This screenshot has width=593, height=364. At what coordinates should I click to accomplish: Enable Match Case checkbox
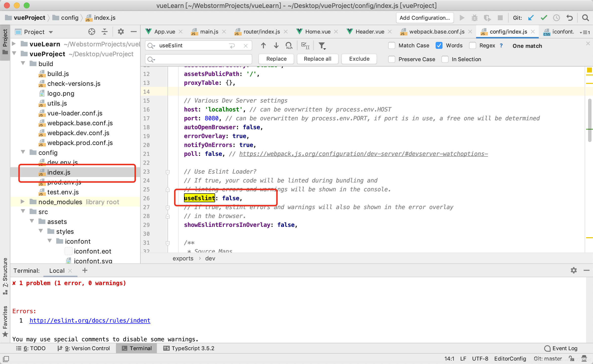(391, 46)
